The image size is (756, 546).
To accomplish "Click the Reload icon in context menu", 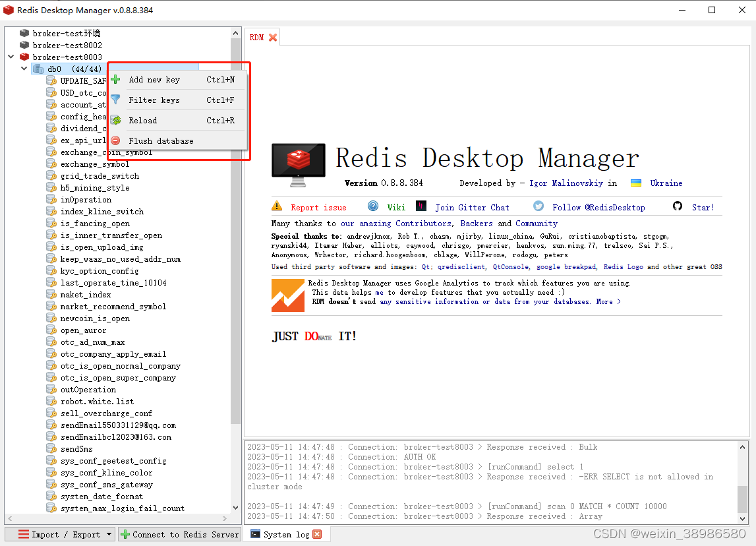I will point(115,120).
